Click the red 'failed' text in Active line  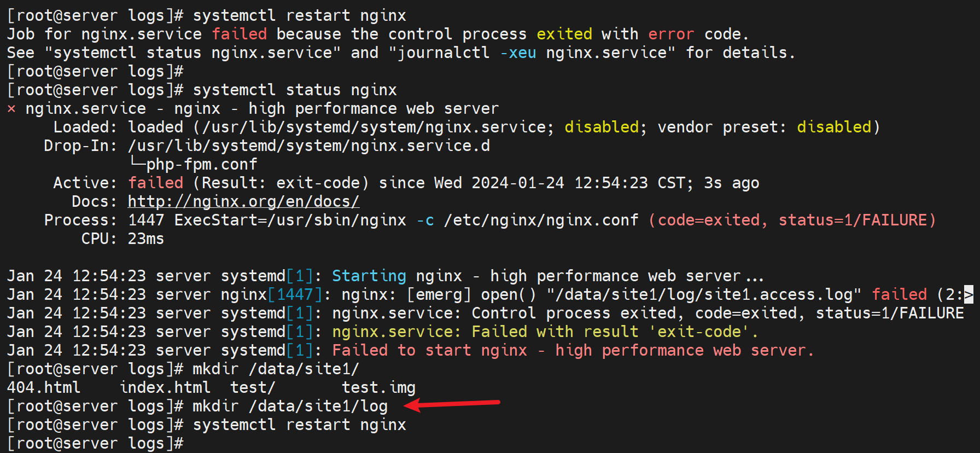pos(156,183)
